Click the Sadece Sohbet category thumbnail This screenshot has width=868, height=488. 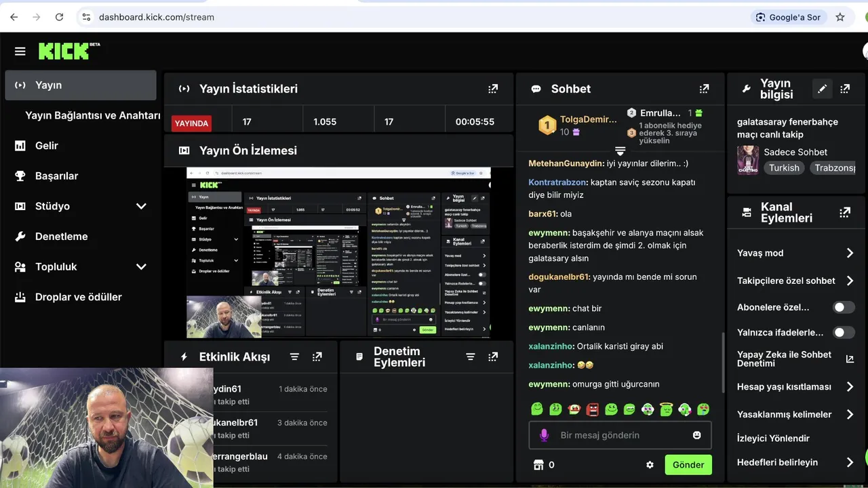(748, 160)
